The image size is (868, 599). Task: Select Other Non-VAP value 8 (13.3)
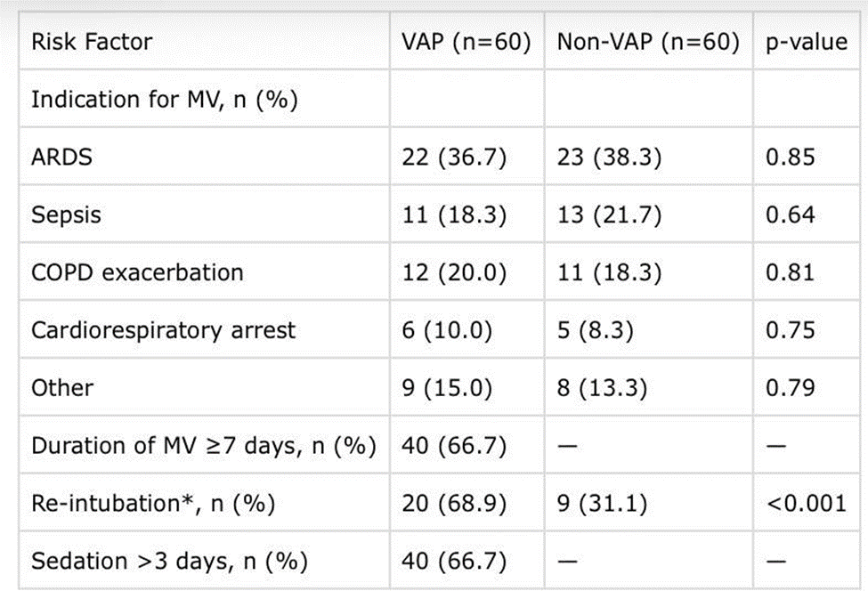tap(602, 388)
